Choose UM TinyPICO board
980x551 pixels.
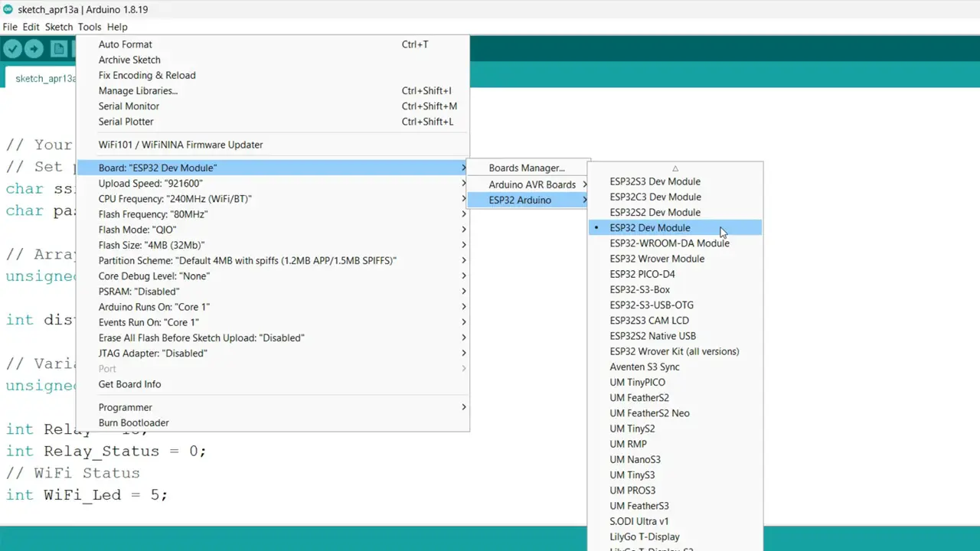pos(675,382)
